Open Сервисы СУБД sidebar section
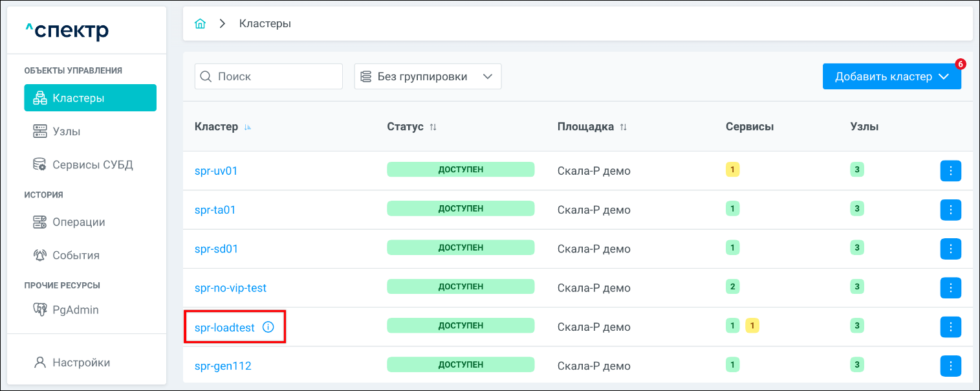 (x=92, y=164)
